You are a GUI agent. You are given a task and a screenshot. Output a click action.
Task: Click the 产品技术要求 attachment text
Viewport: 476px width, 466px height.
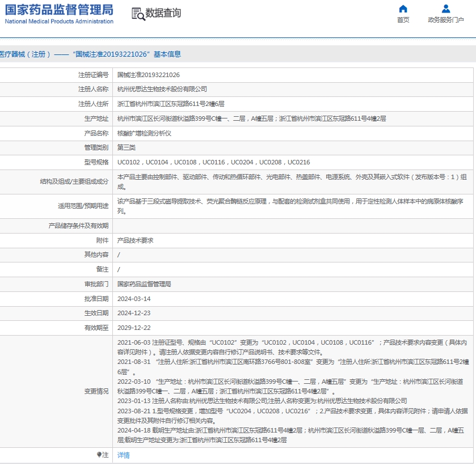(x=136, y=240)
